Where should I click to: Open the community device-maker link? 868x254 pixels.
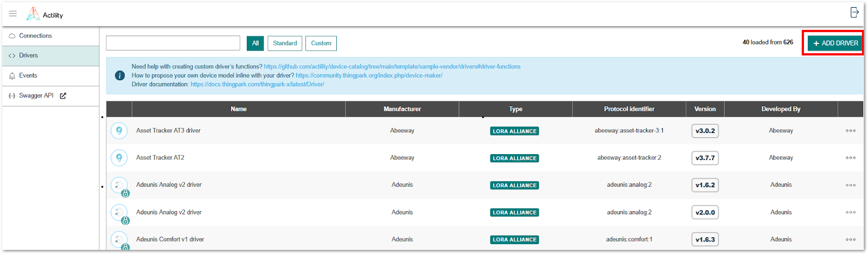(369, 75)
